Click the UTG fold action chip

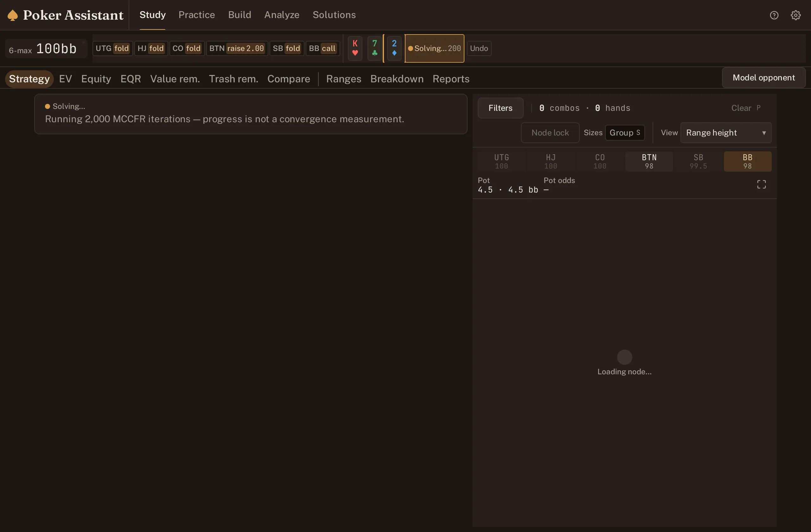pyautogui.click(x=112, y=48)
